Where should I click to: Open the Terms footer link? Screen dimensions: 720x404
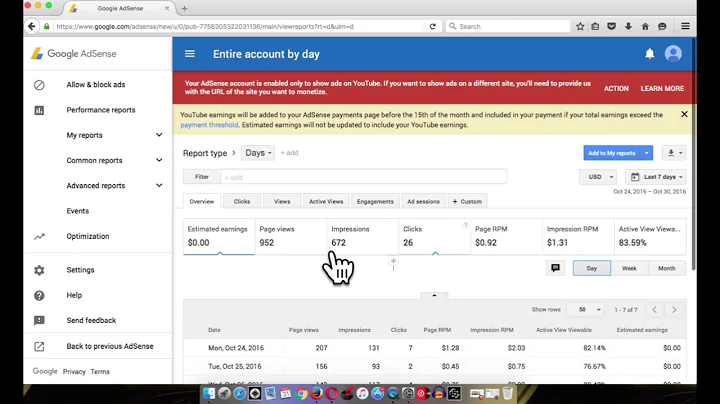coord(100,372)
